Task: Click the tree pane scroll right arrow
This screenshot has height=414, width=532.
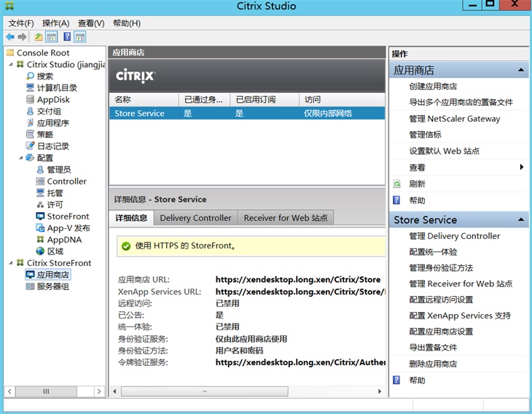Action: [x=98, y=391]
